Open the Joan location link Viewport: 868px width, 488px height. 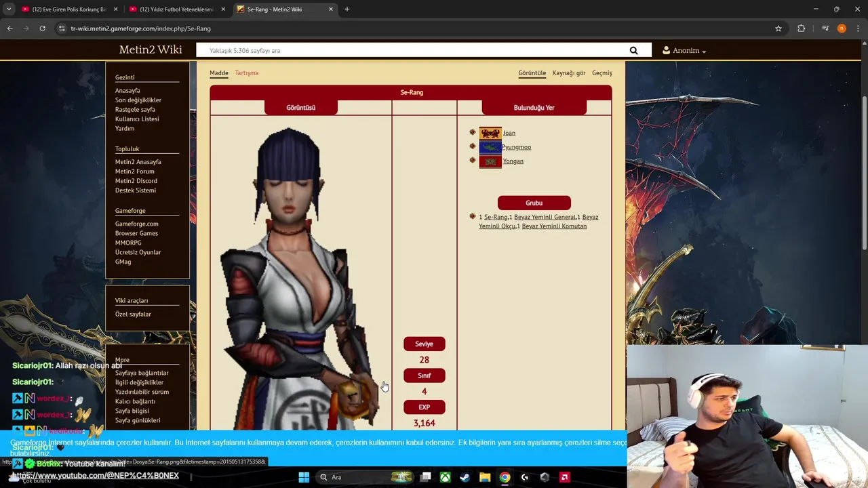click(x=509, y=133)
